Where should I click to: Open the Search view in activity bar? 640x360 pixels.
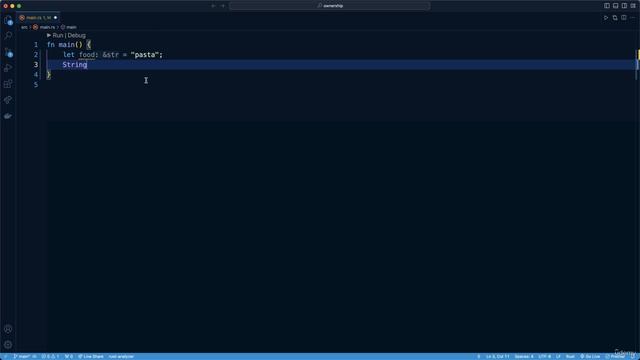tap(8, 36)
